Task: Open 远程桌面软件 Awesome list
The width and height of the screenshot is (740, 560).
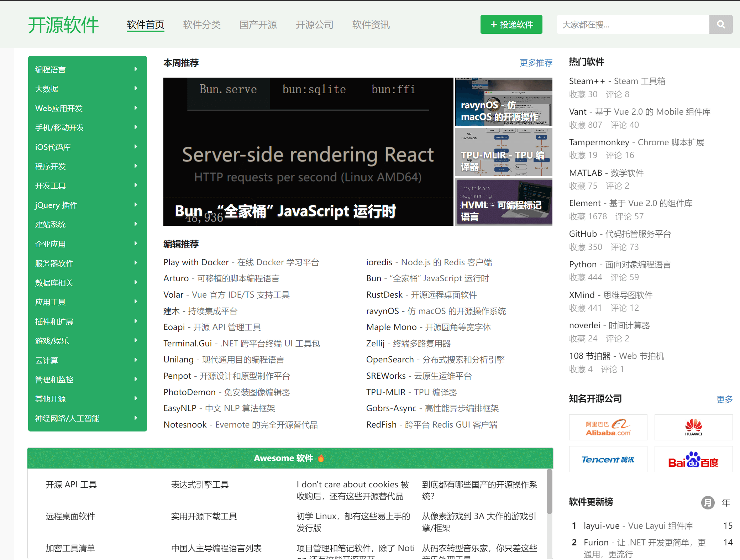Action: pyautogui.click(x=70, y=516)
